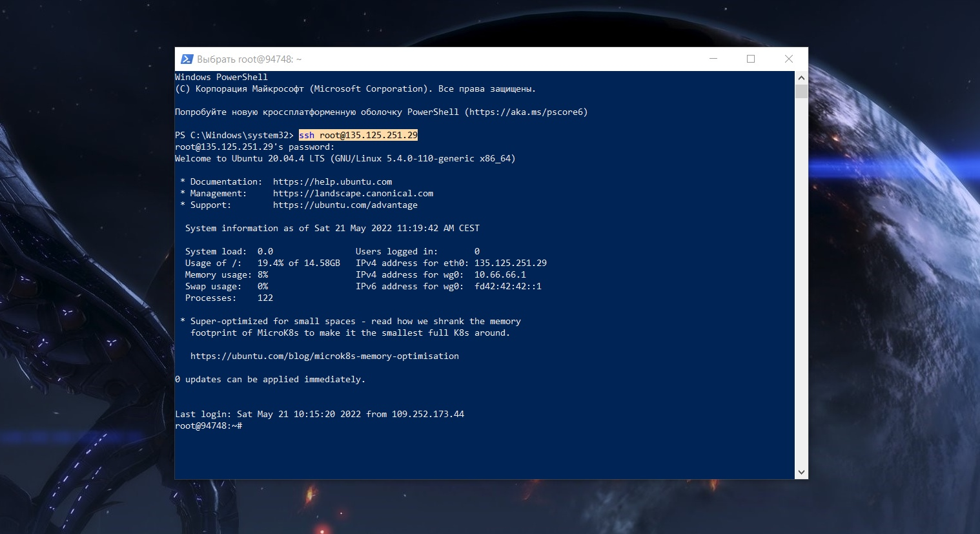
Task: Click the root password prompt line
Action: (255, 147)
